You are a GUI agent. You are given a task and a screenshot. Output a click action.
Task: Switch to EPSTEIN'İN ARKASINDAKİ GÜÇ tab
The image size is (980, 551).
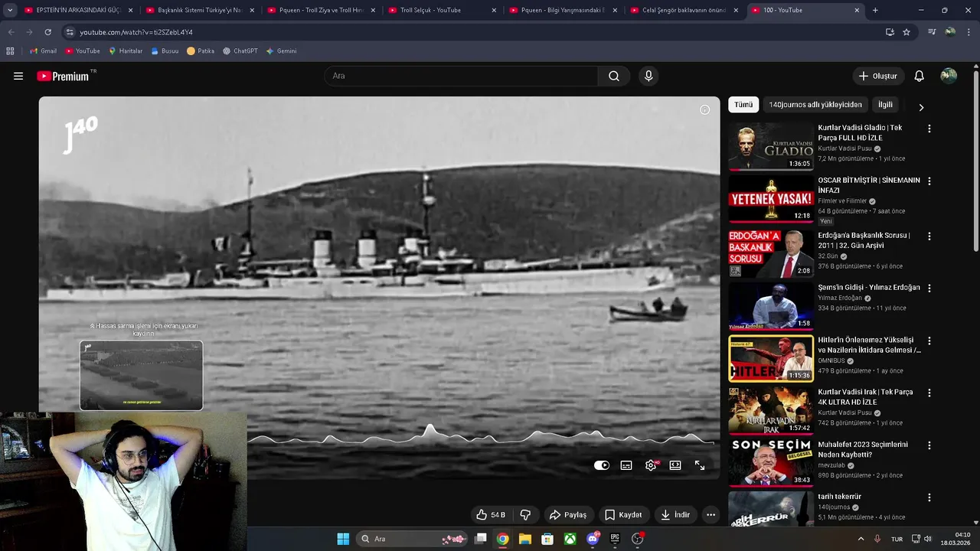[78, 10]
